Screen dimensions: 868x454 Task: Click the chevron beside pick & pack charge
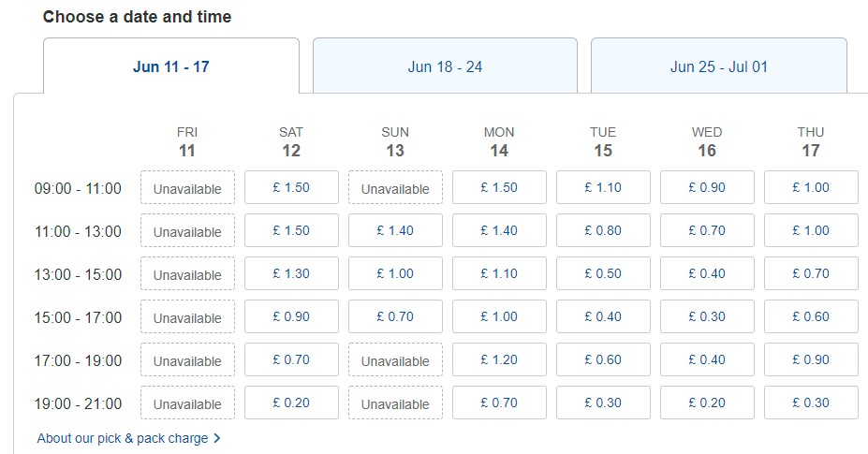pos(217,438)
